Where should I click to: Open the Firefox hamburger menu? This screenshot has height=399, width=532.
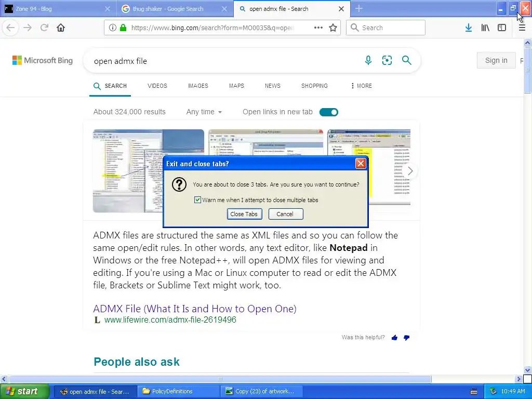coord(522,28)
